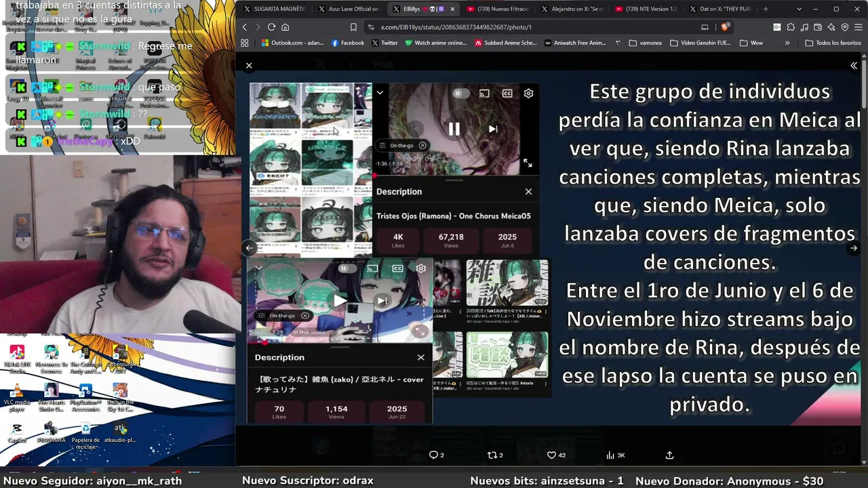
Task: View post analytics showing 3K views
Action: (x=615, y=455)
